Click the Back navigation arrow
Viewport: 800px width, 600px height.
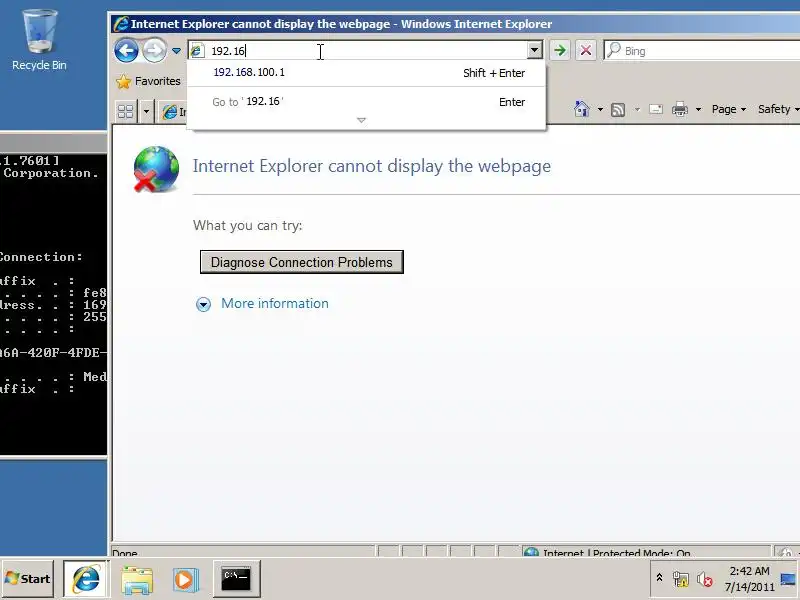126,51
